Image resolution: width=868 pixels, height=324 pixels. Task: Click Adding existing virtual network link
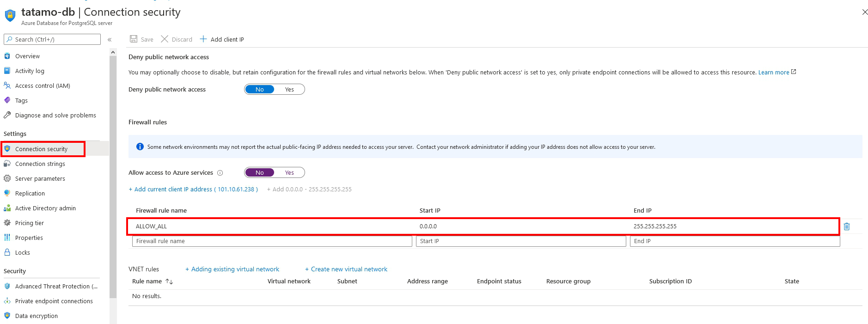(232, 269)
